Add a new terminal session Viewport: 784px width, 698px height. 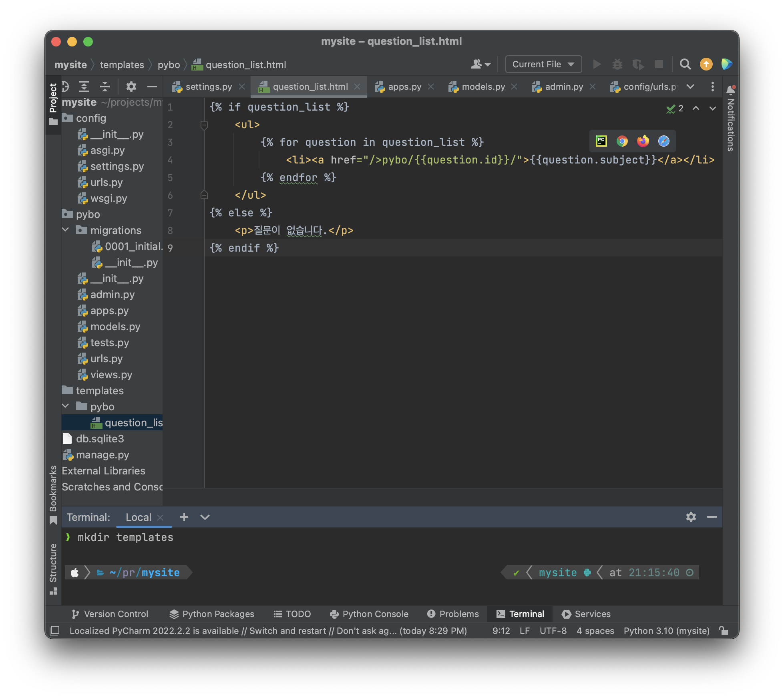184,517
